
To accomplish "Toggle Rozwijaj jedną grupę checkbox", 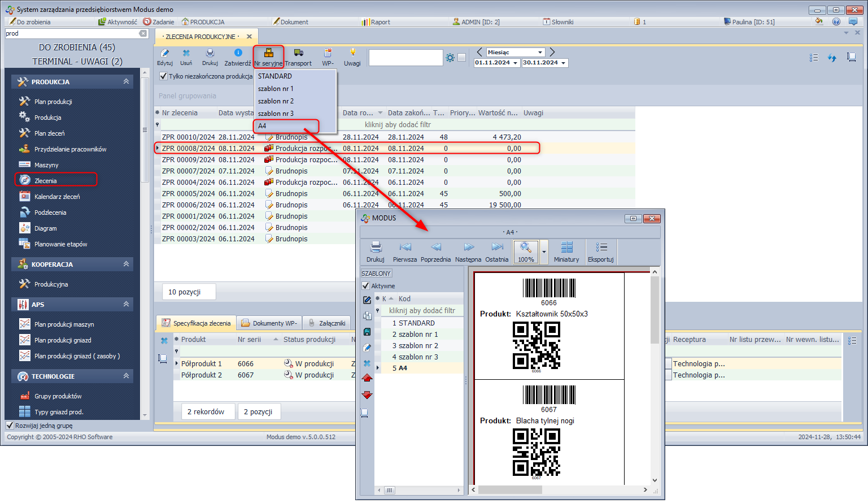I will (10, 426).
